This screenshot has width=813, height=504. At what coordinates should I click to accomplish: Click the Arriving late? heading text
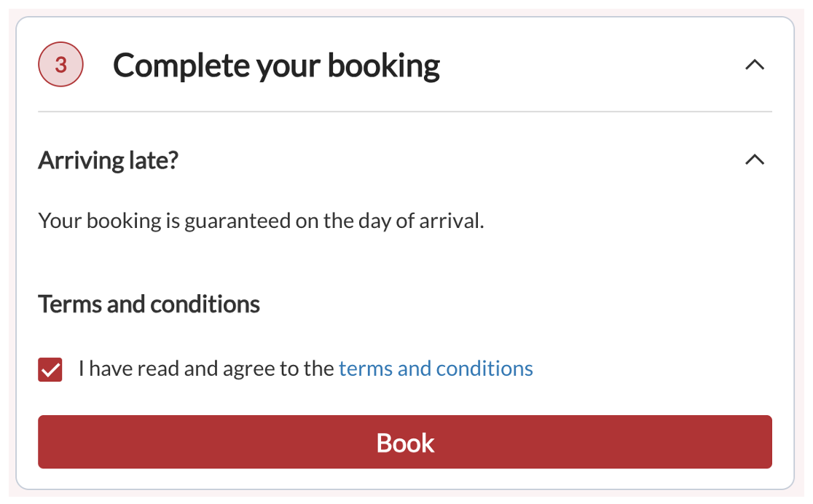(x=108, y=160)
